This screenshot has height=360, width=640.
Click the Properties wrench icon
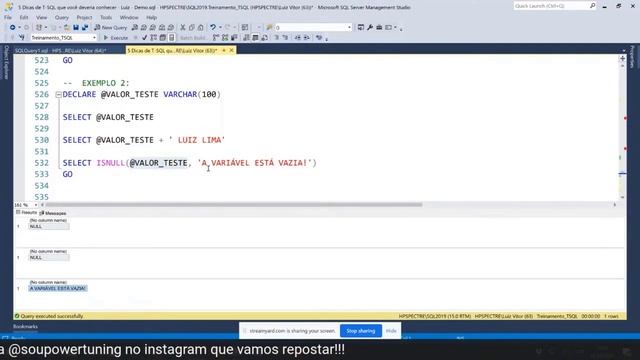(x=370, y=27)
